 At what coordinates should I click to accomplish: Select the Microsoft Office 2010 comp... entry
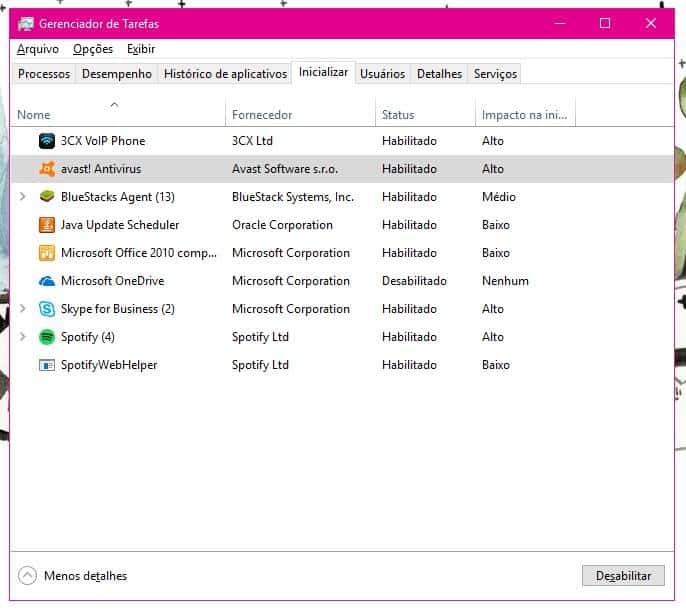(x=139, y=253)
